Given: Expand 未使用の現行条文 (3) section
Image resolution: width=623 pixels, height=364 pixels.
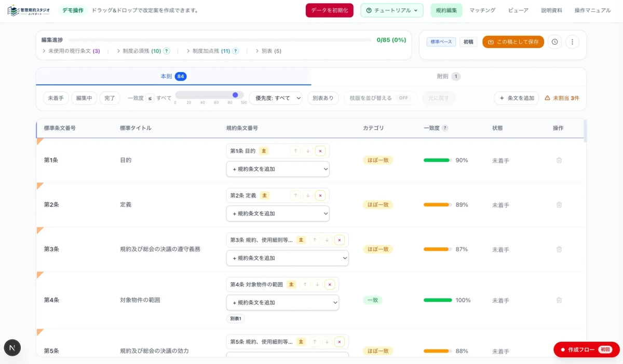Looking at the screenshot, I should pos(71,51).
